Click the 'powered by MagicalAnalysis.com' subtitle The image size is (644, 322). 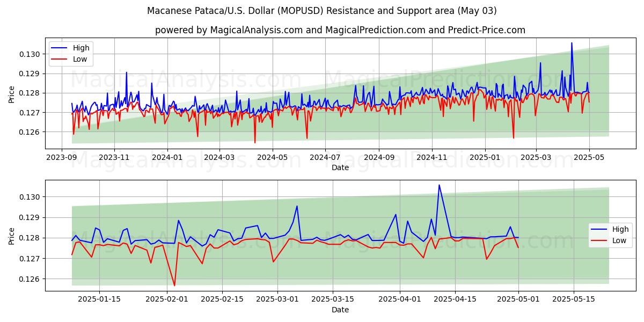[340, 30]
